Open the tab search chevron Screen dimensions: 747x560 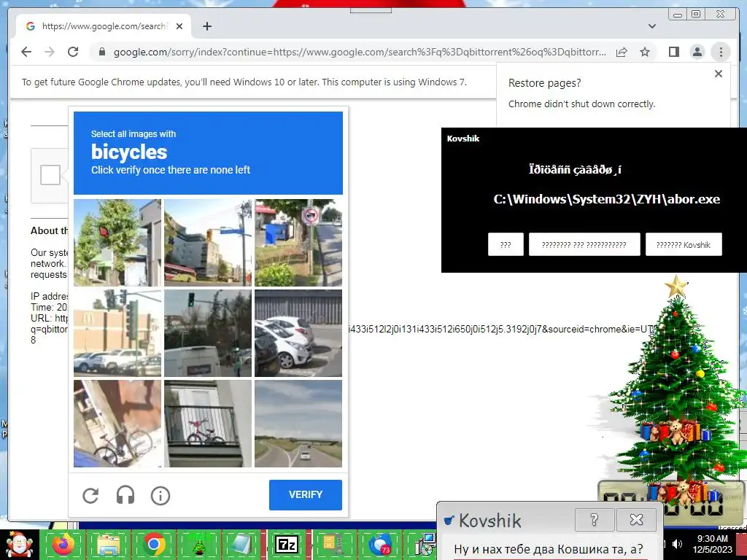tap(652, 26)
